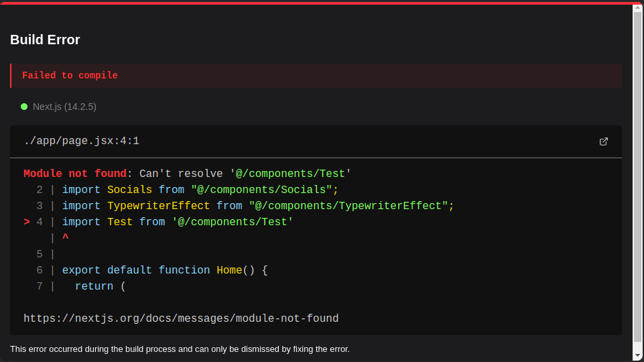Image resolution: width=644 pixels, height=362 pixels.
Task: Click the 'Module not found' error text
Action: point(75,174)
